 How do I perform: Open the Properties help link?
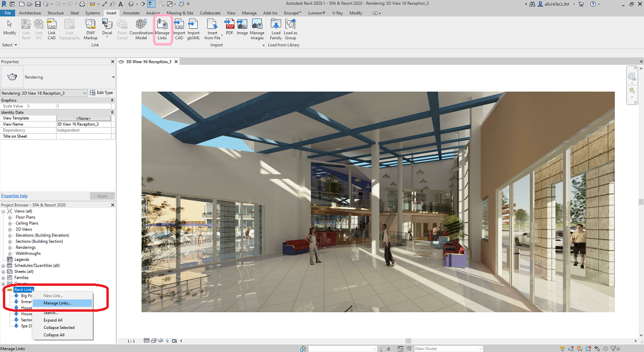[x=14, y=196]
